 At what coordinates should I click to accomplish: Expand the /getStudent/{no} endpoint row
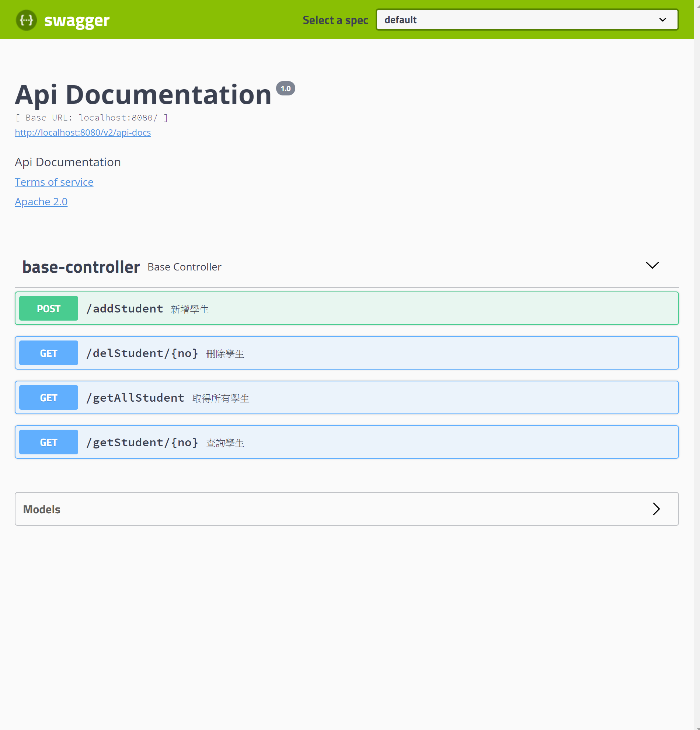346,442
